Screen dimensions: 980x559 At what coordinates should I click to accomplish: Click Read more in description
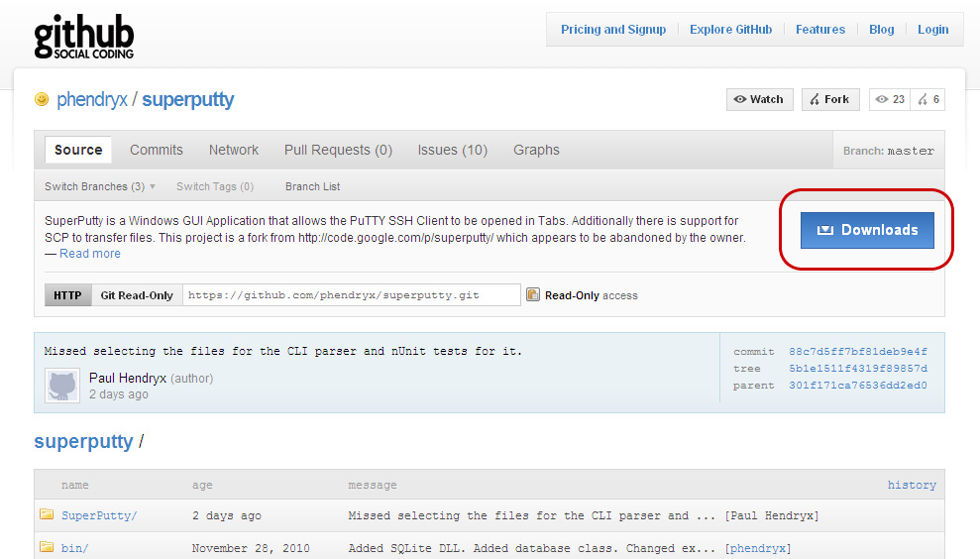click(90, 254)
